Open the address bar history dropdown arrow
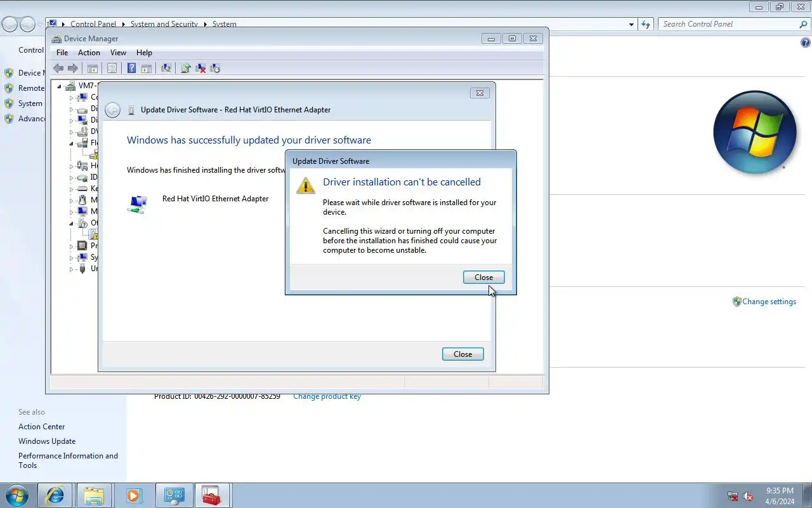This screenshot has width=812, height=508. 631,24
